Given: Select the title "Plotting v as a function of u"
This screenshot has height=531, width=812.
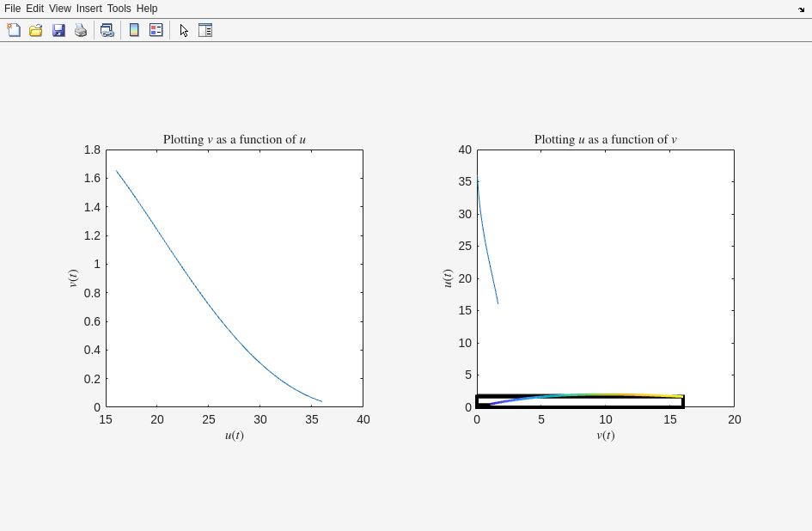Looking at the screenshot, I should pos(234,139).
